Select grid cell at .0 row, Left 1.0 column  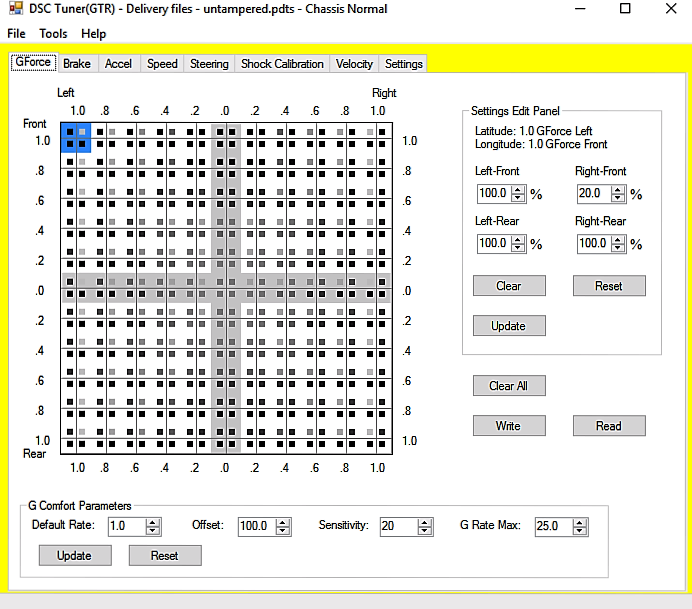click(x=76, y=288)
